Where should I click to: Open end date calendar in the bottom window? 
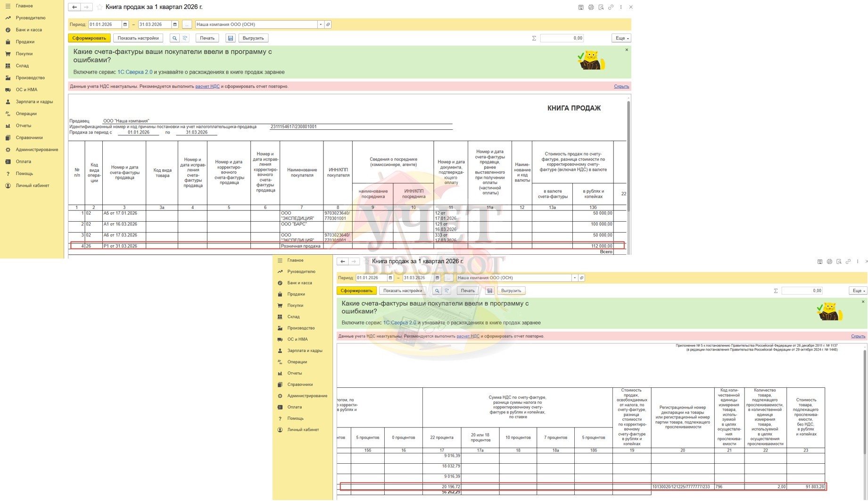point(437,278)
